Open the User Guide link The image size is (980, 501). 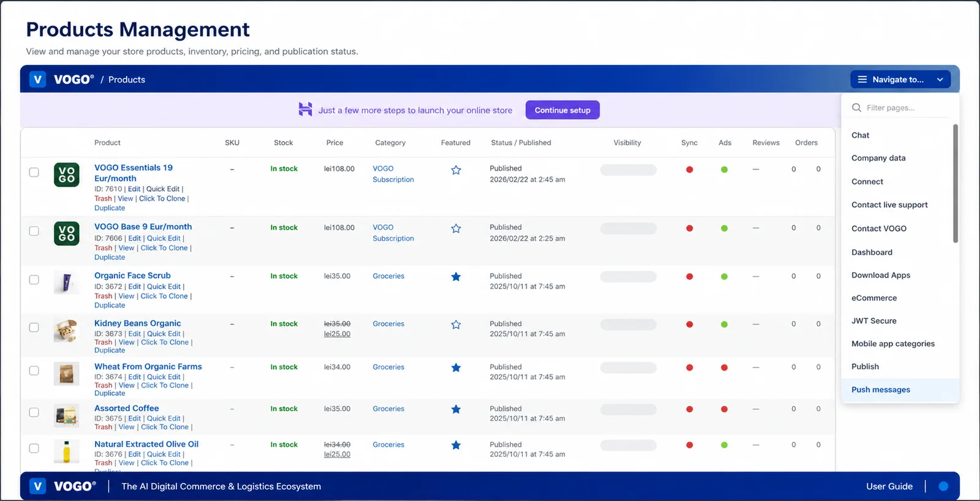(x=889, y=486)
